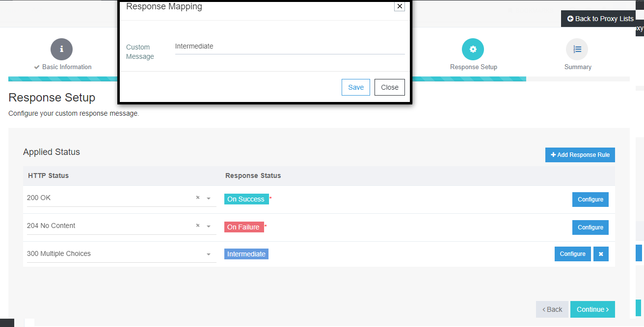Clear the 200 OK status selection

click(x=197, y=198)
